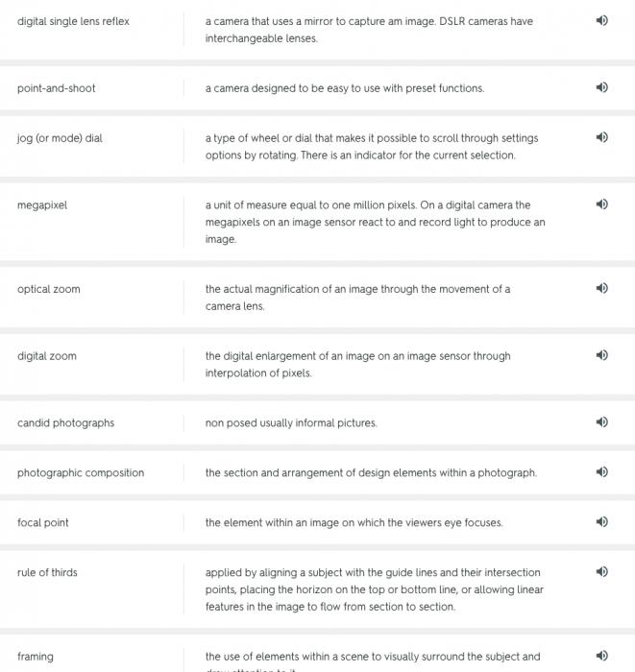Play audio for digital single lens reflex
Image resolution: width=635 pixels, height=672 pixels.
(601, 21)
